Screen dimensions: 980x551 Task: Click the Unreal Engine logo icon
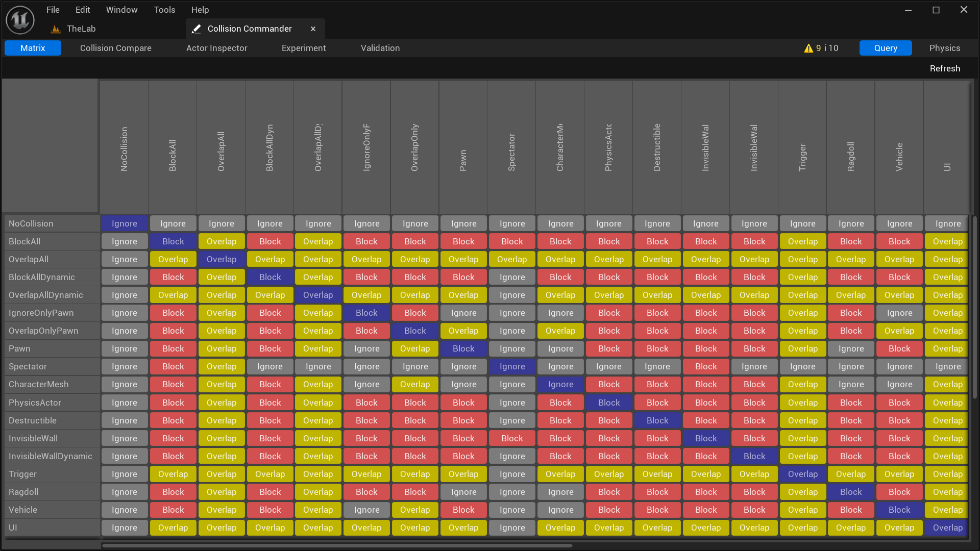(x=19, y=20)
